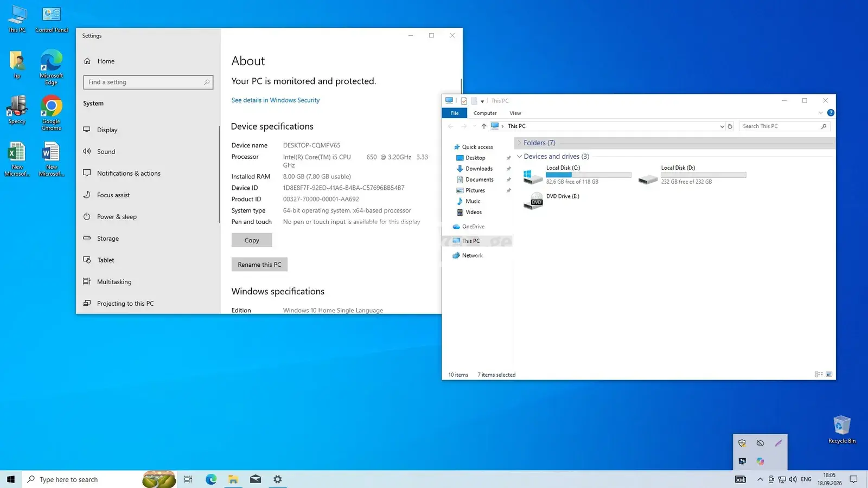Open the Recycle Bin icon

point(842,429)
